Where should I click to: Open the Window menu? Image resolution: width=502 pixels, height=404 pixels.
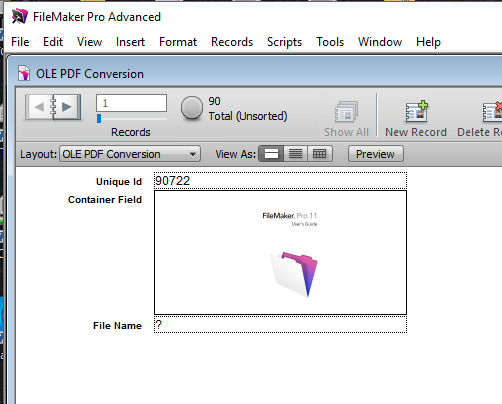pyautogui.click(x=380, y=42)
